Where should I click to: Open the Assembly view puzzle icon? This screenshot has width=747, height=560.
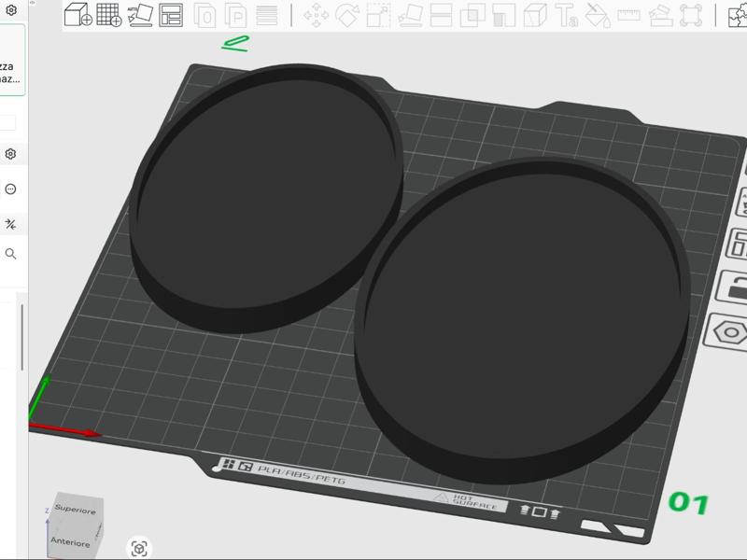(738, 15)
